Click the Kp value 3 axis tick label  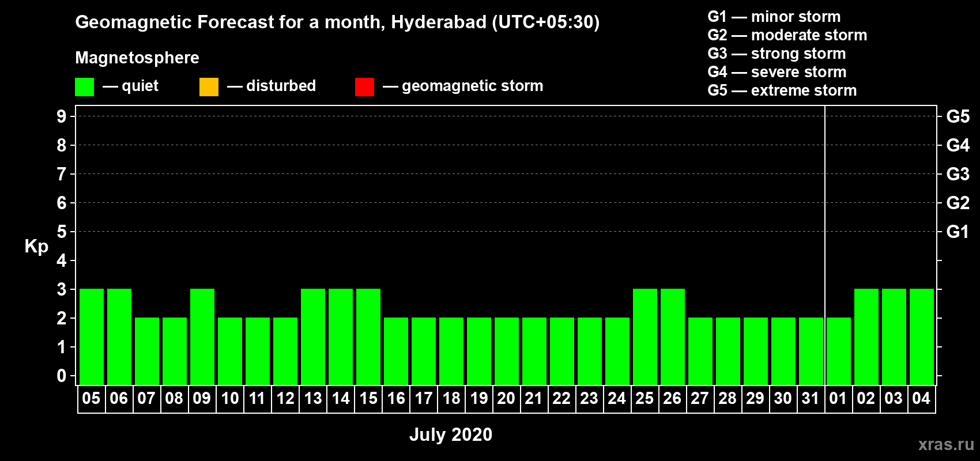pos(62,289)
